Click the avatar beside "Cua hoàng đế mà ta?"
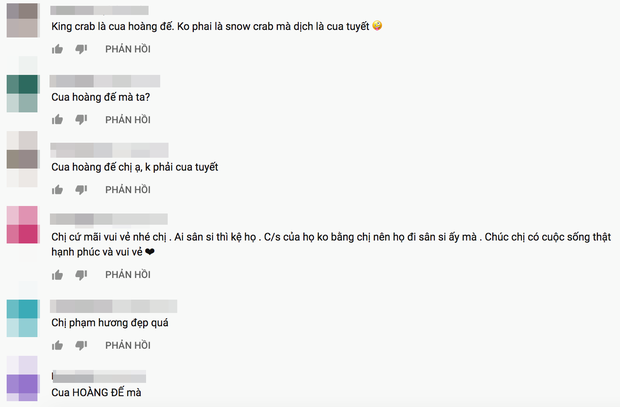This screenshot has height=407, width=620. coord(22,93)
